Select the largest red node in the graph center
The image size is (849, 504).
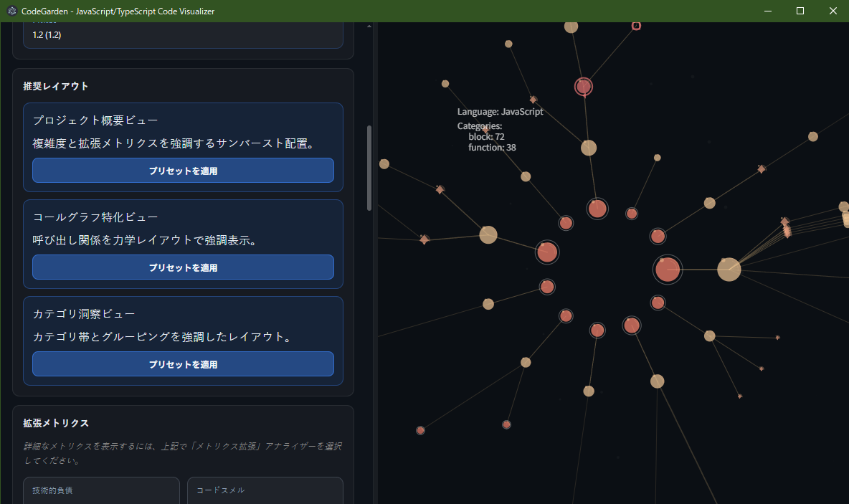[667, 270]
